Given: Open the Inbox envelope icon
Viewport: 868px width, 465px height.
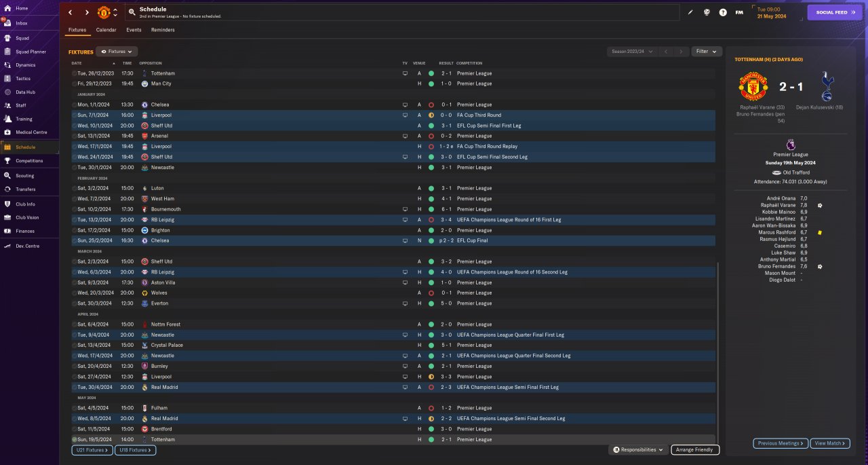Looking at the screenshot, I should point(7,23).
